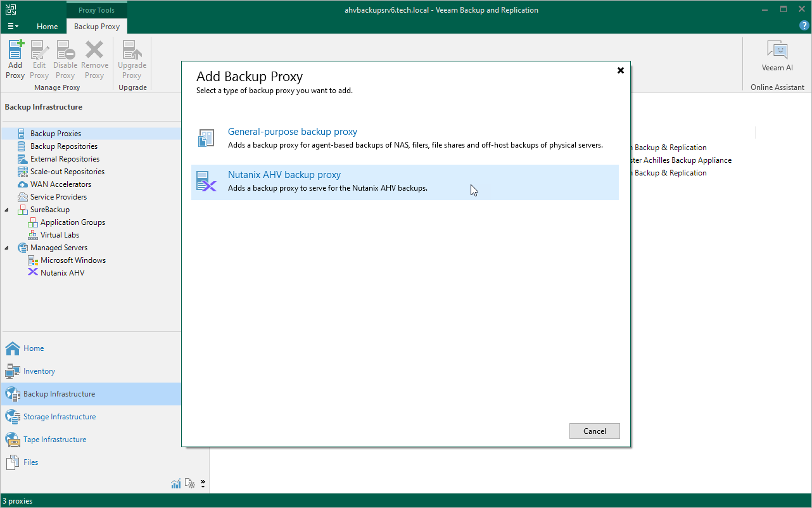Viewport: 812px width, 508px height.
Task: Minimize the Veeam Backup and Replication window
Action: point(766,10)
